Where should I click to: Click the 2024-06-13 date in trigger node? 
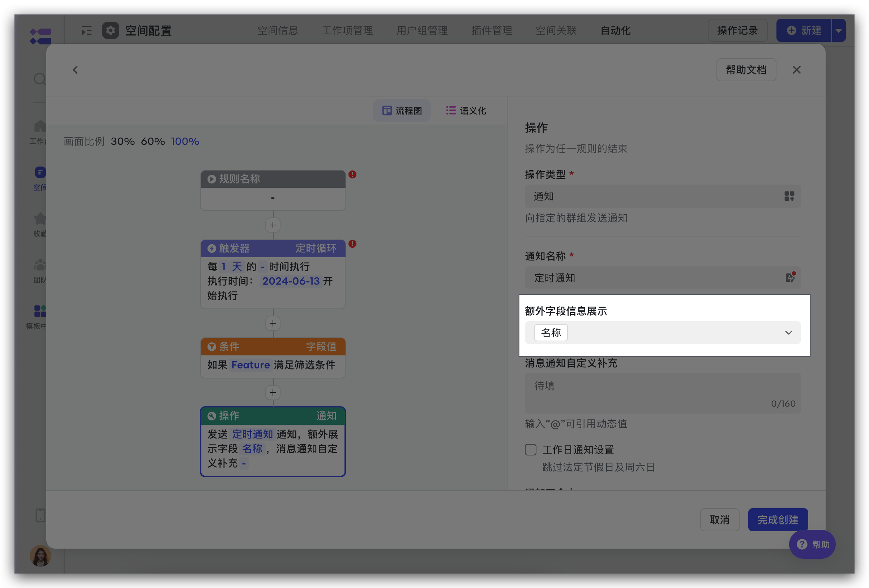coord(291,281)
